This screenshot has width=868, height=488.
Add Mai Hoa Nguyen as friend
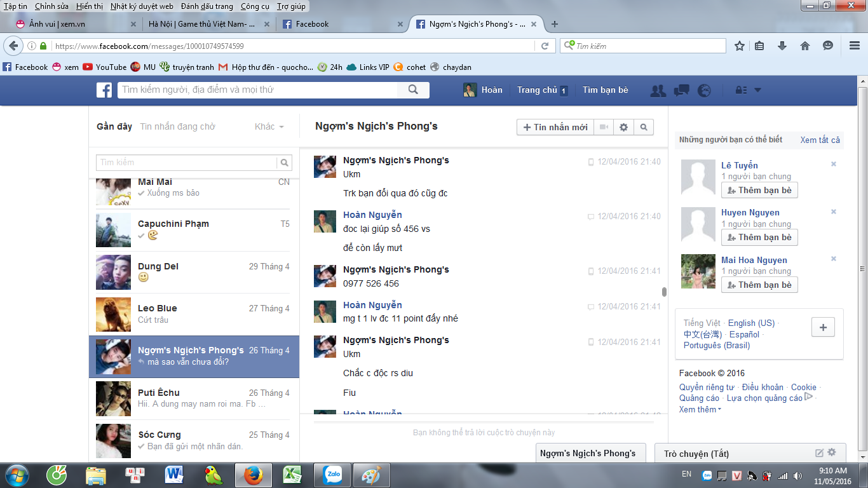(x=759, y=285)
